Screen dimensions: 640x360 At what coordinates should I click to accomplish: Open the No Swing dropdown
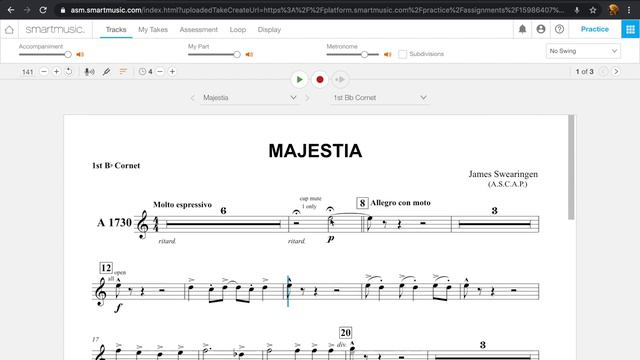[x=583, y=51]
